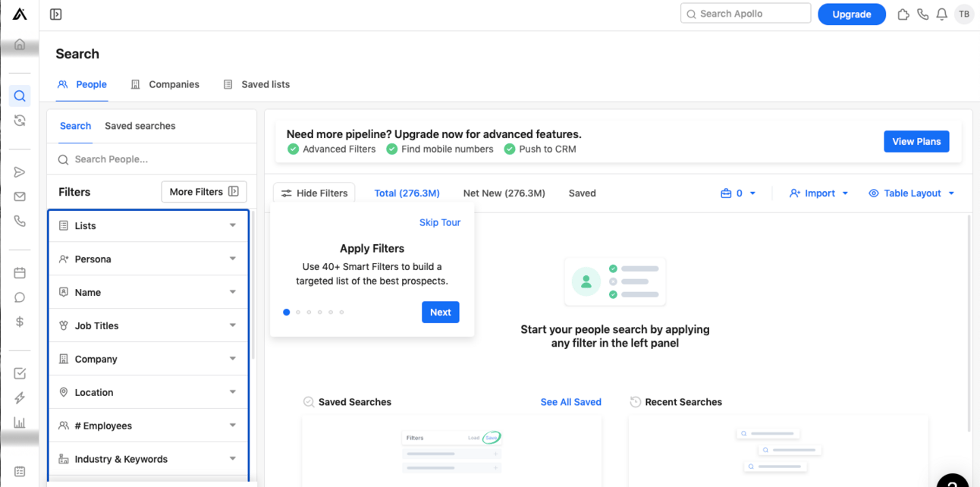Image resolution: width=980 pixels, height=487 pixels.
Task: Click the View Plans button
Action: [916, 141]
